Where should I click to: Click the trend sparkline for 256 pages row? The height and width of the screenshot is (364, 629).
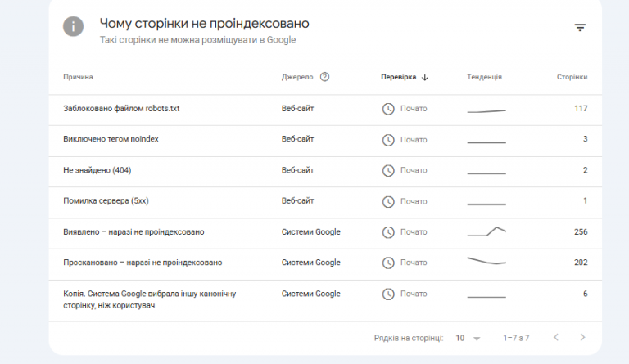click(x=486, y=231)
